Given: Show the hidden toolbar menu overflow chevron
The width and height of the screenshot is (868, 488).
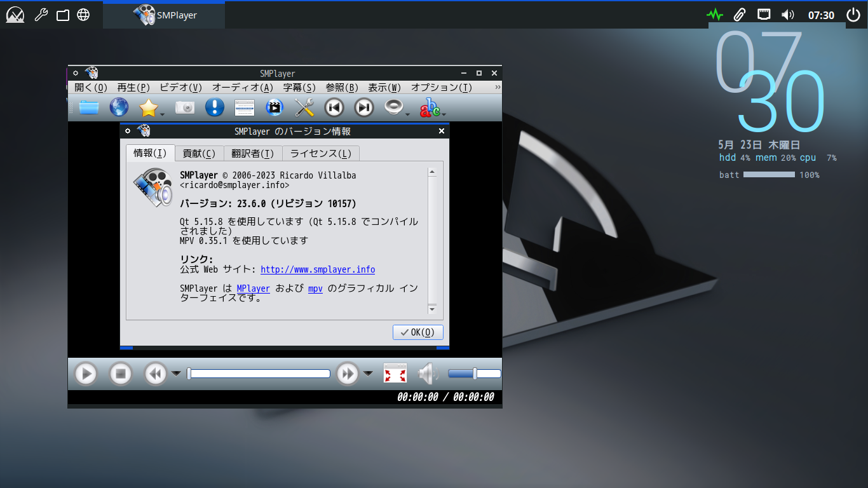Looking at the screenshot, I should pos(497,87).
